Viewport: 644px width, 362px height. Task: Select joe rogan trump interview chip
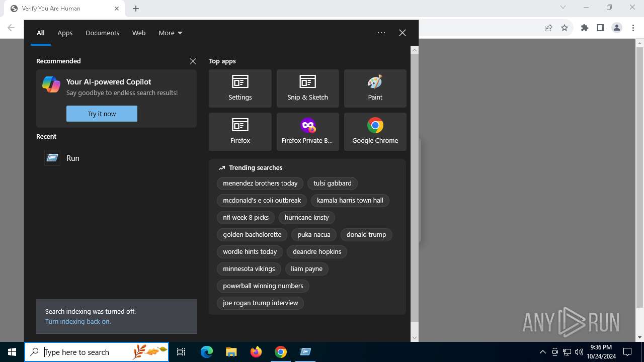click(261, 303)
